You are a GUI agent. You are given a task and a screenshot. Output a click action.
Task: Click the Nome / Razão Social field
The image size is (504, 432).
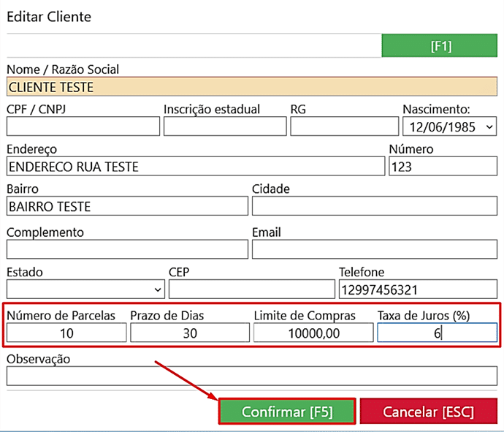pyautogui.click(x=251, y=87)
